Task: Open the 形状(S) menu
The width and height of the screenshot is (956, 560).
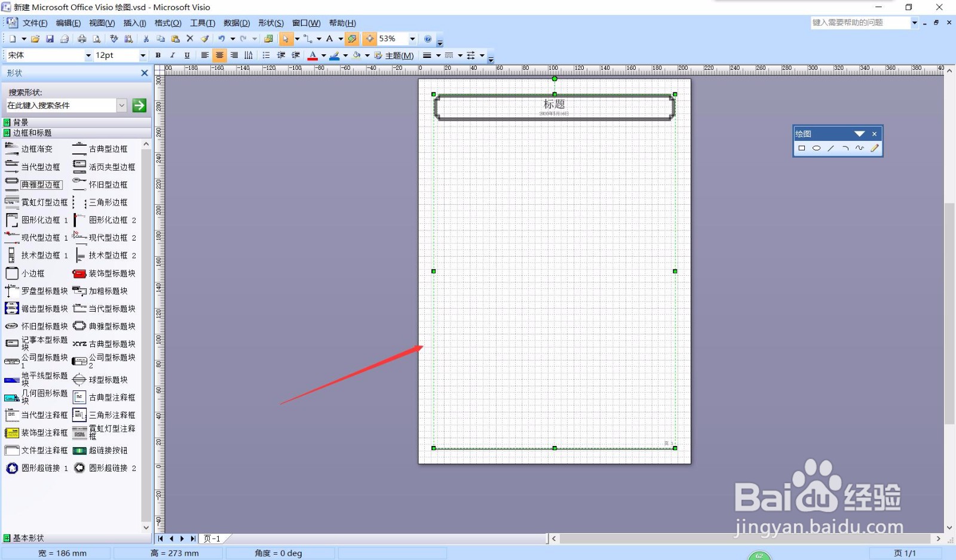Action: [271, 23]
